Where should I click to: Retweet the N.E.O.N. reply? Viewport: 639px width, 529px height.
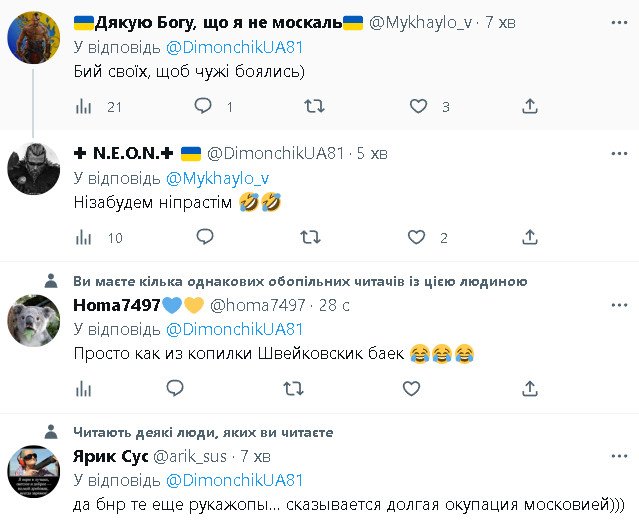[312, 237]
